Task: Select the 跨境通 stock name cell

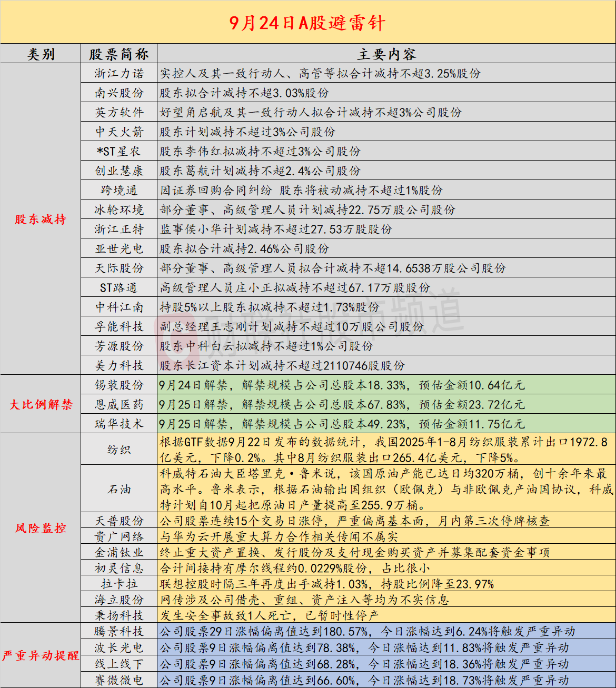Action: [119, 191]
